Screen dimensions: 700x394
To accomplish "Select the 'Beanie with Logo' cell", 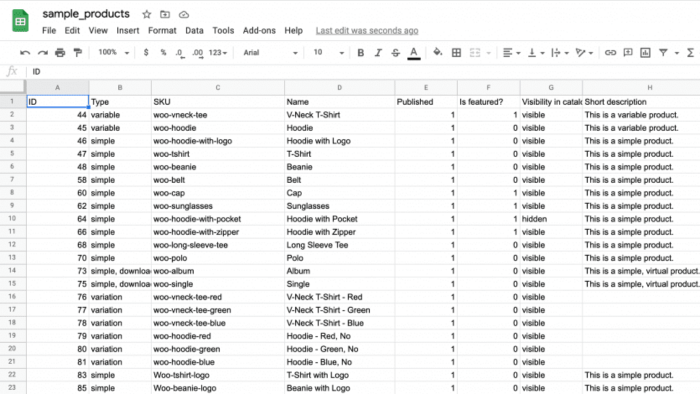I will point(339,388).
